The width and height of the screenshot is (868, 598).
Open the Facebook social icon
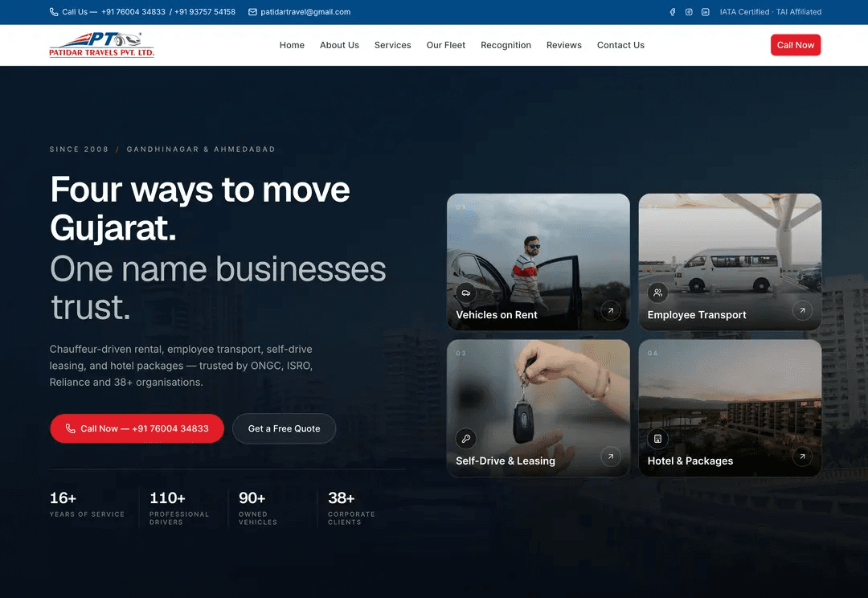click(673, 11)
